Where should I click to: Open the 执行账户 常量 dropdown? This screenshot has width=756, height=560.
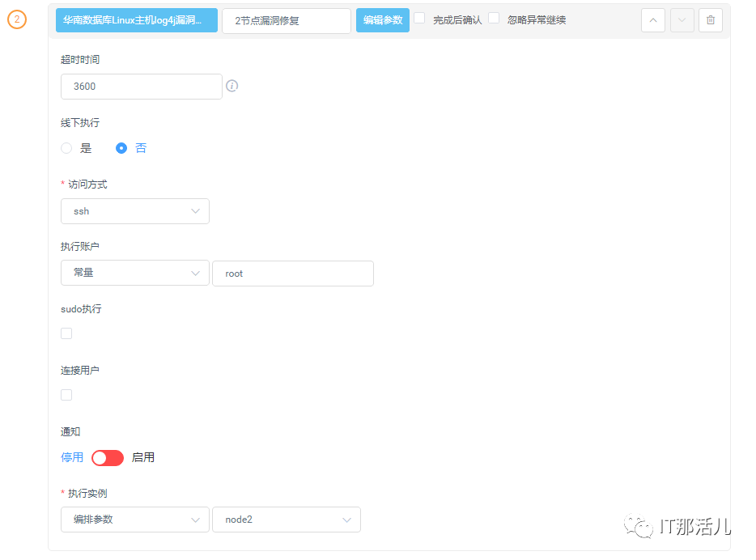(x=135, y=273)
